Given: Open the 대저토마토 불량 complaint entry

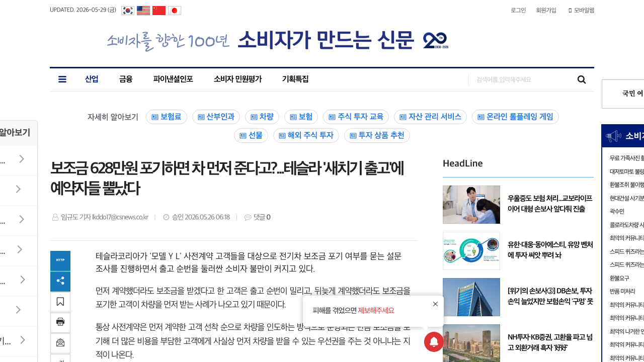Looking at the screenshot, I should [x=627, y=171].
